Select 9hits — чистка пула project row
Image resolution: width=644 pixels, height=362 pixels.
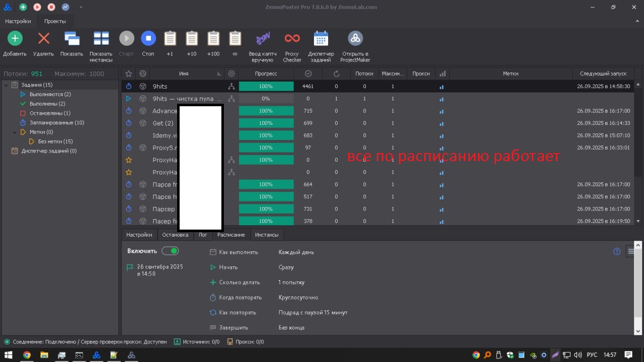(x=378, y=99)
